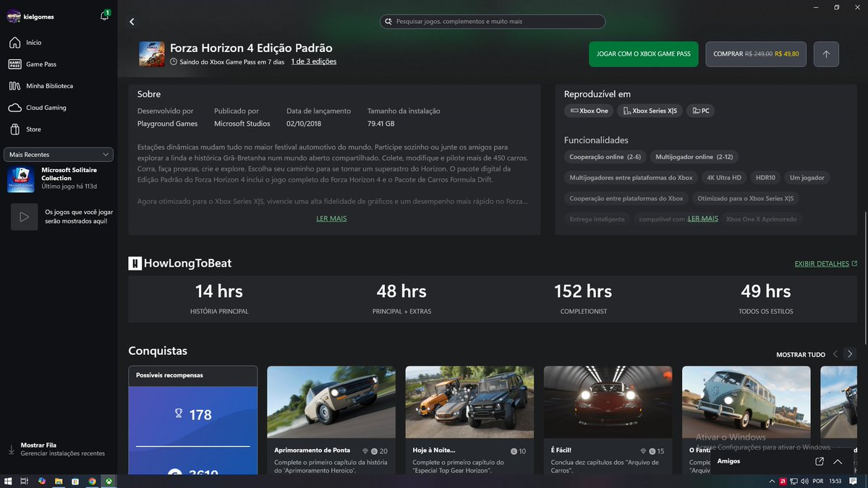
Task: Click the 49 hrs Todos os Estilos stat
Action: [767, 299]
